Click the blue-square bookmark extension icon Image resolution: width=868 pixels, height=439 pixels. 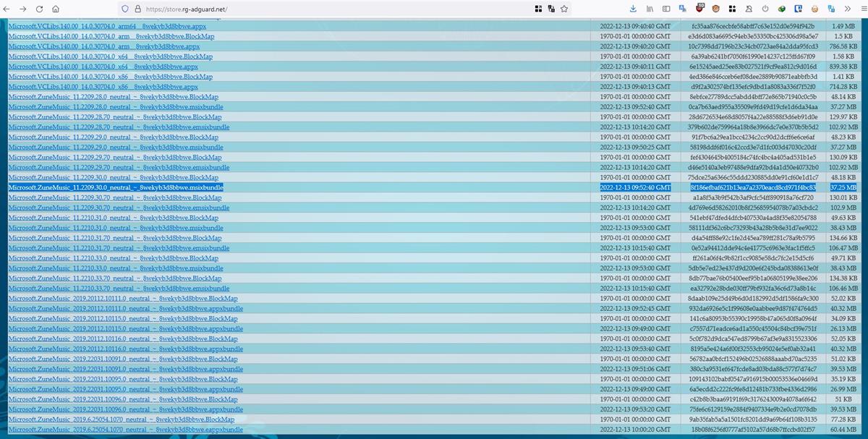[x=799, y=9]
